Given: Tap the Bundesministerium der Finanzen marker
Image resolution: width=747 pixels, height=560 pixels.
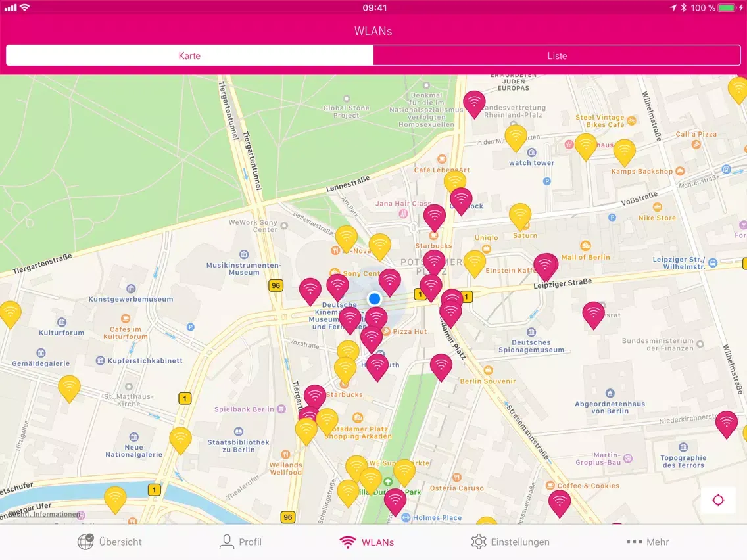Looking at the screenshot, I should (700, 344).
